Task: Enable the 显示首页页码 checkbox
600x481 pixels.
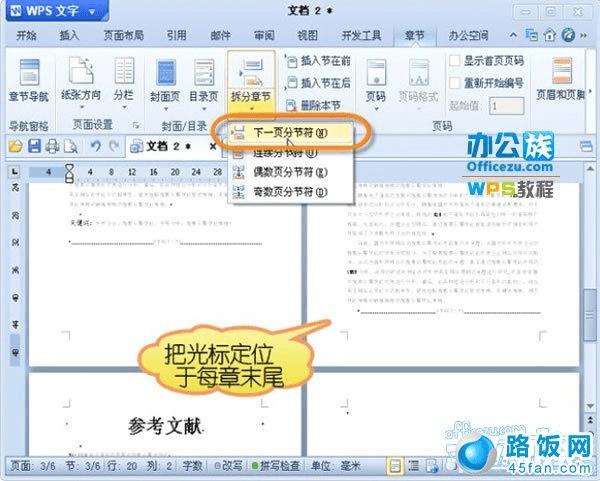Action: (455, 60)
